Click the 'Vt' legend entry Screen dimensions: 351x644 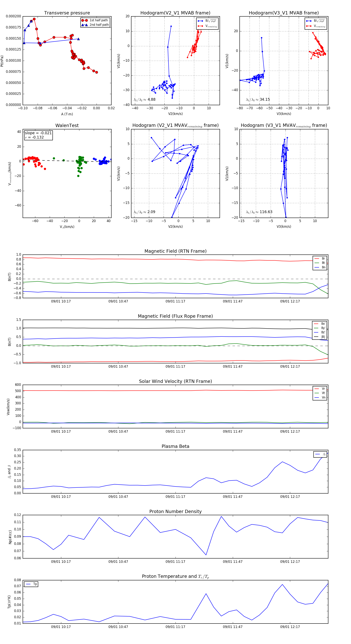pos(320,393)
